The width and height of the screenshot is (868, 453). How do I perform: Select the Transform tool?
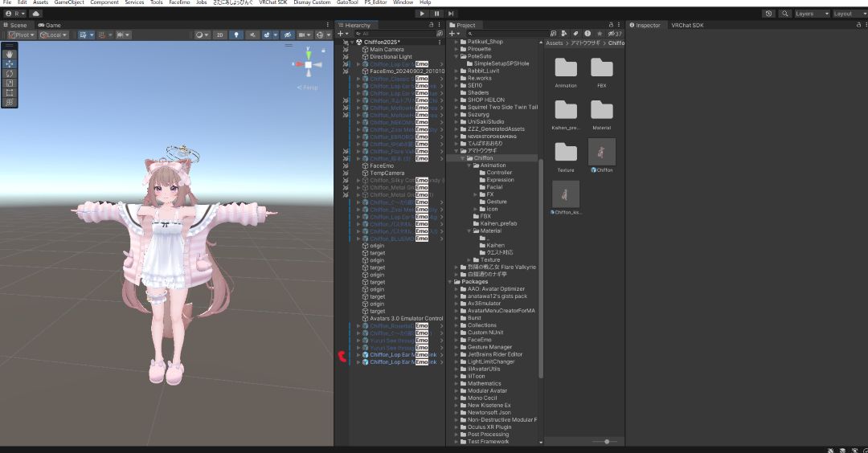point(10,102)
